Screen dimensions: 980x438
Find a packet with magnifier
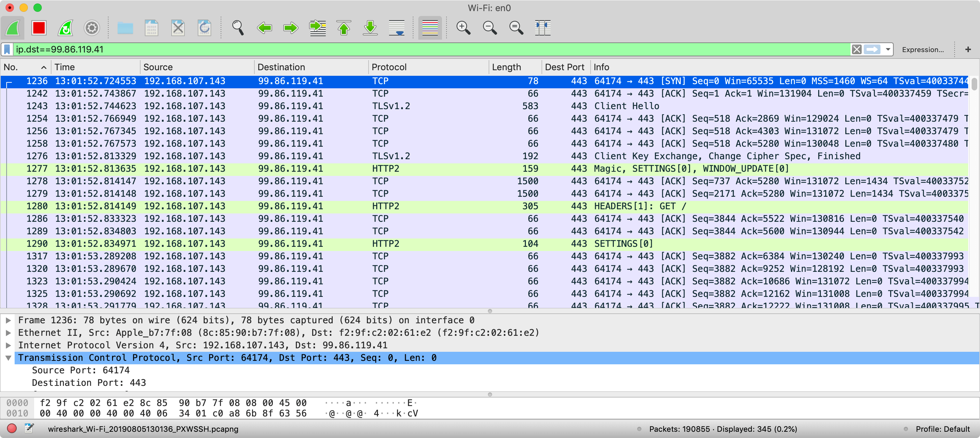(x=238, y=28)
